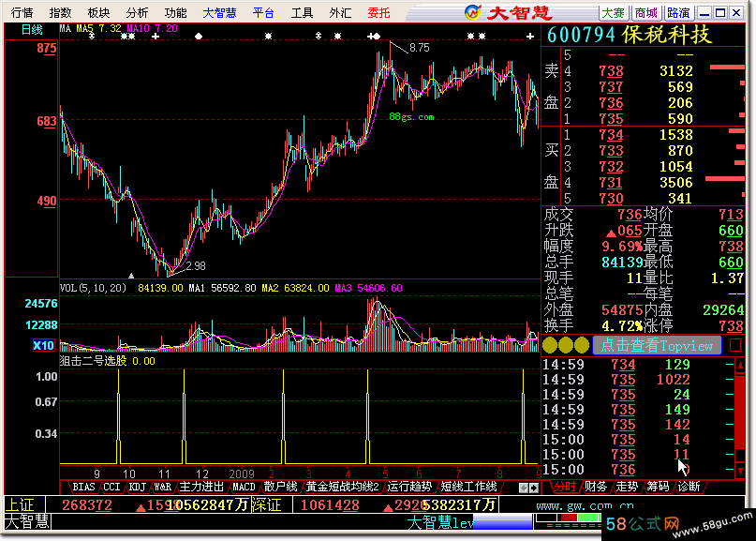Switch to the 散户线 indicator tab

[x=281, y=487]
